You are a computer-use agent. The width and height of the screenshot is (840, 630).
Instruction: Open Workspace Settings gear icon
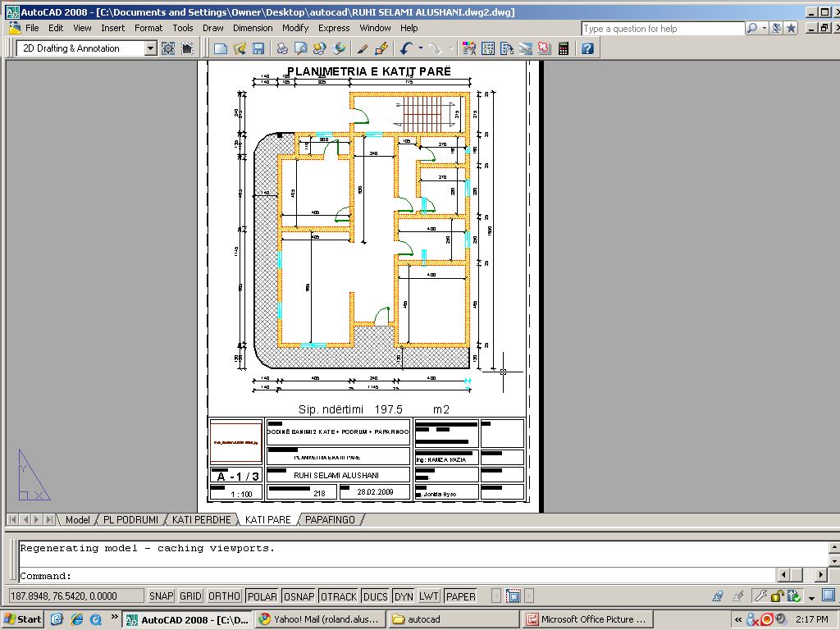(168, 48)
